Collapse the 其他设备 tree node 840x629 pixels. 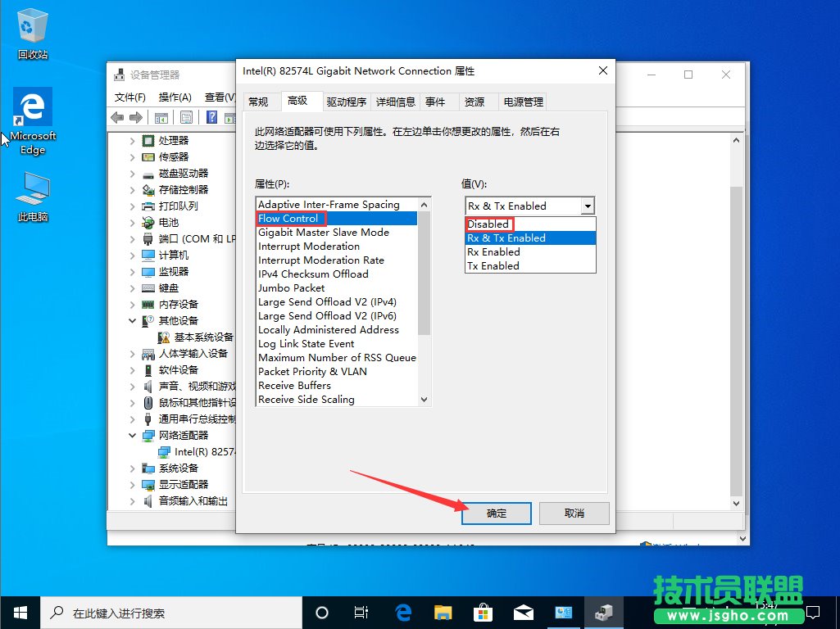tap(134, 320)
